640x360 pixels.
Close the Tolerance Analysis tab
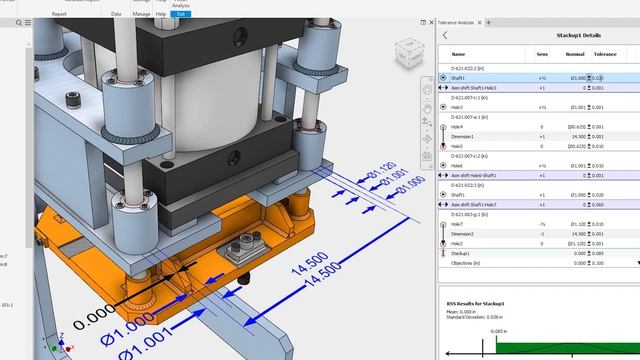coord(480,23)
